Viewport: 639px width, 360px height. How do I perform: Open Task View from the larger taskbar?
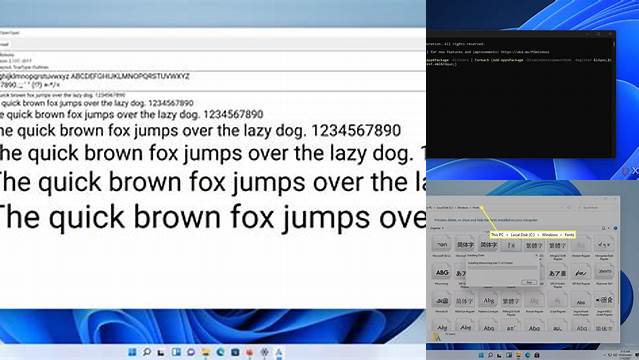[161, 353]
